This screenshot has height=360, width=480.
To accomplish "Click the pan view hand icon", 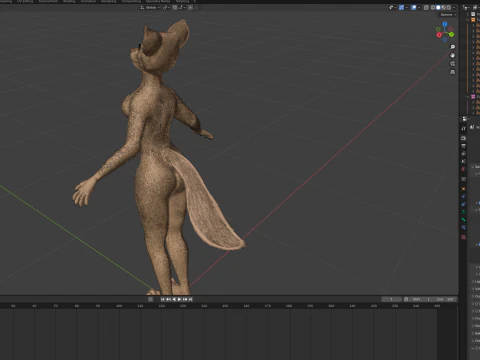I will coord(452,55).
